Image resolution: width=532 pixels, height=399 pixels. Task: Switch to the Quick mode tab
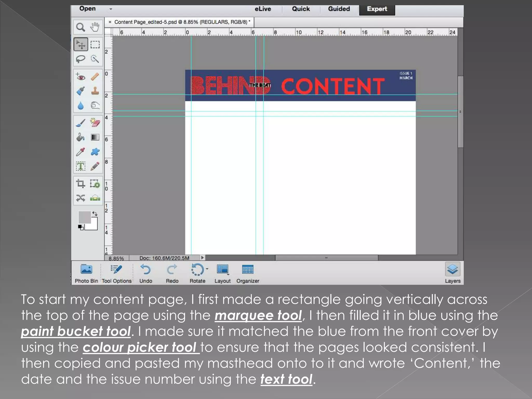pyautogui.click(x=301, y=9)
